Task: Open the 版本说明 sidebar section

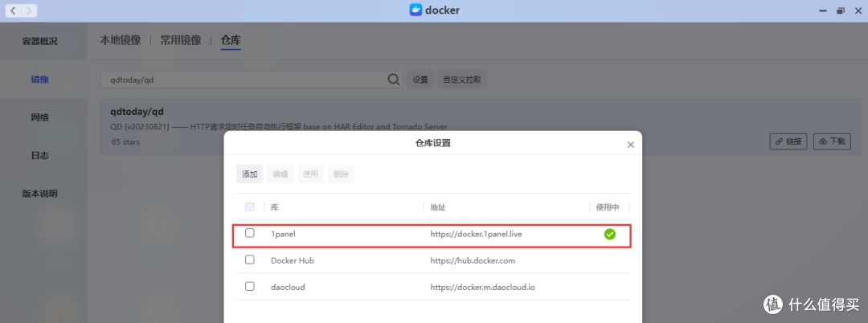Action: coord(40,194)
